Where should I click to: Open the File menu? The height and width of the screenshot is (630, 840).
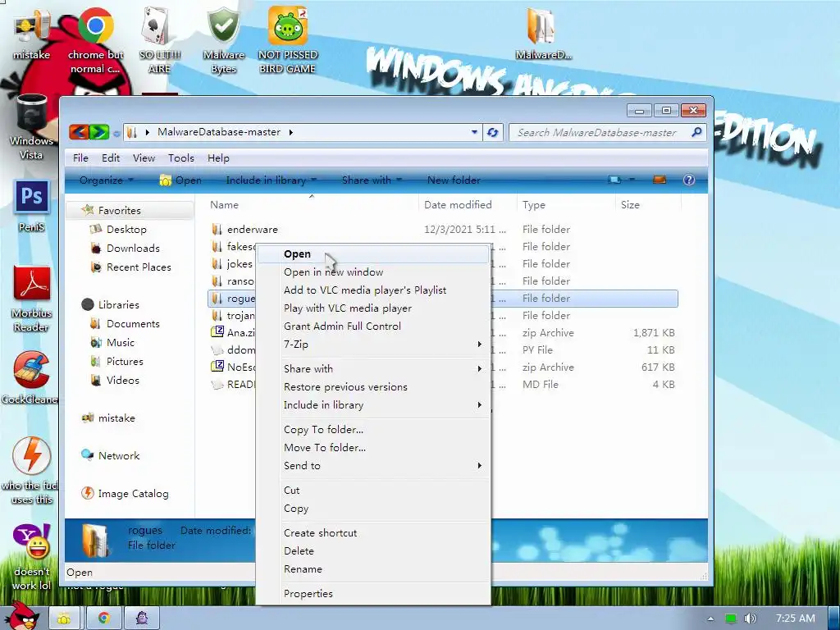click(x=80, y=158)
